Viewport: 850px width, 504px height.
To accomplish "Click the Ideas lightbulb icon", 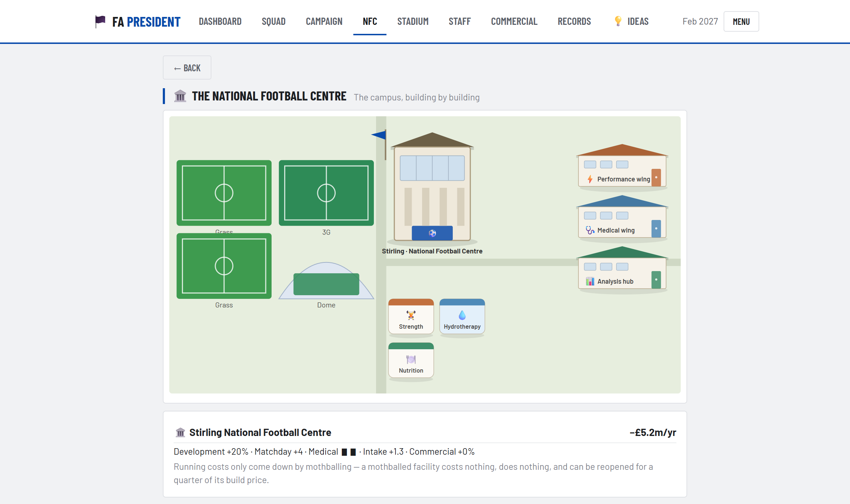I will pyautogui.click(x=618, y=21).
